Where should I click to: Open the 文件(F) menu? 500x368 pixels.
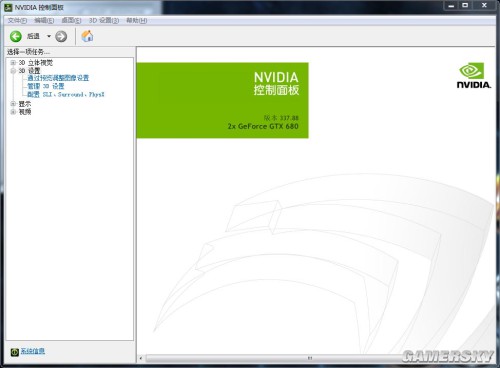[x=17, y=21]
